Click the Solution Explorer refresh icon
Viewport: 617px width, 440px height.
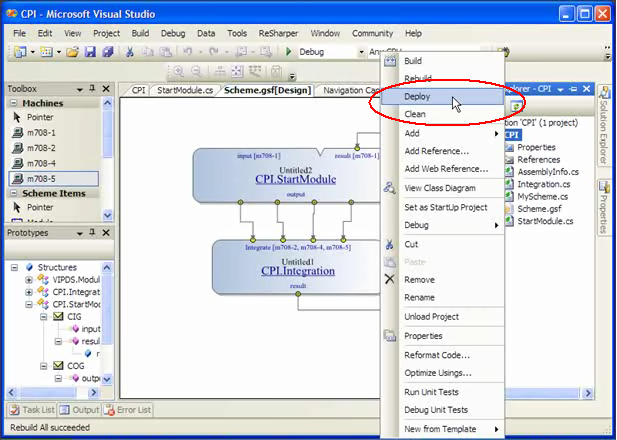pos(516,106)
